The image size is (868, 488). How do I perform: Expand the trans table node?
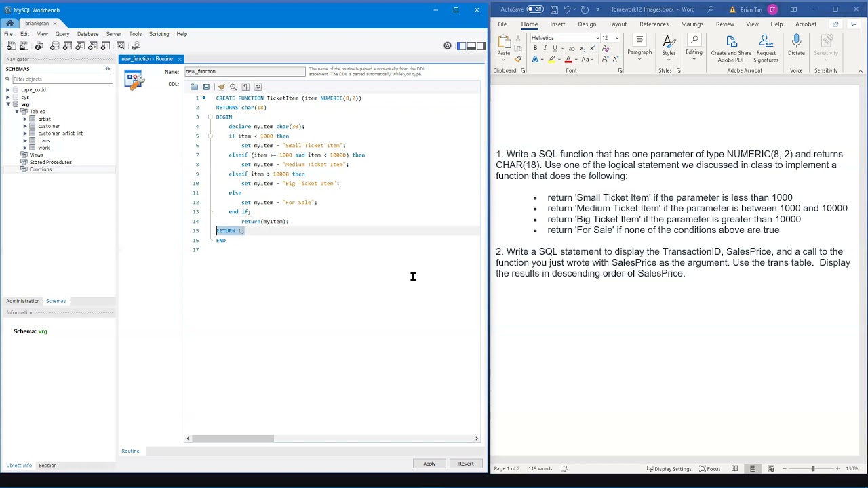(x=25, y=140)
